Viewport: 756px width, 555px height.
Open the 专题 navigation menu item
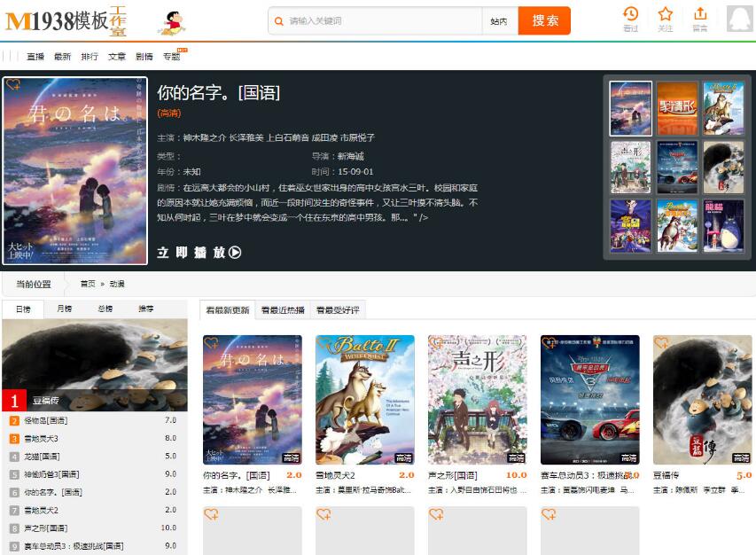click(171, 57)
